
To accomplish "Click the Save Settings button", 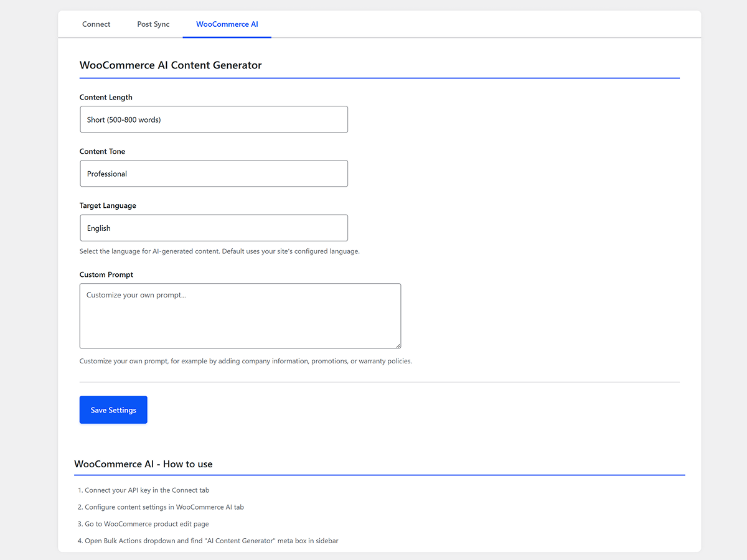I will tap(113, 410).
